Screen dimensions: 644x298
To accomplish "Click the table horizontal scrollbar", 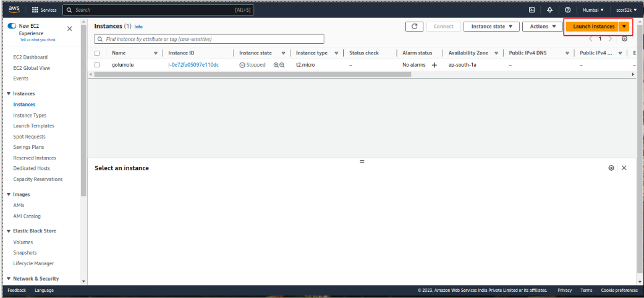I will 252,74.
